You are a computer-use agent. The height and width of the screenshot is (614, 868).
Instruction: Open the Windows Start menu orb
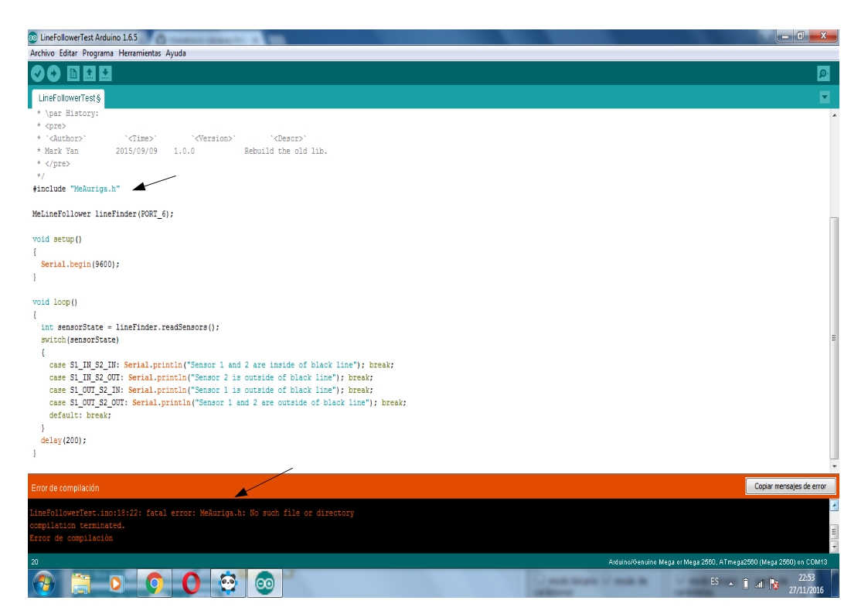click(44, 584)
